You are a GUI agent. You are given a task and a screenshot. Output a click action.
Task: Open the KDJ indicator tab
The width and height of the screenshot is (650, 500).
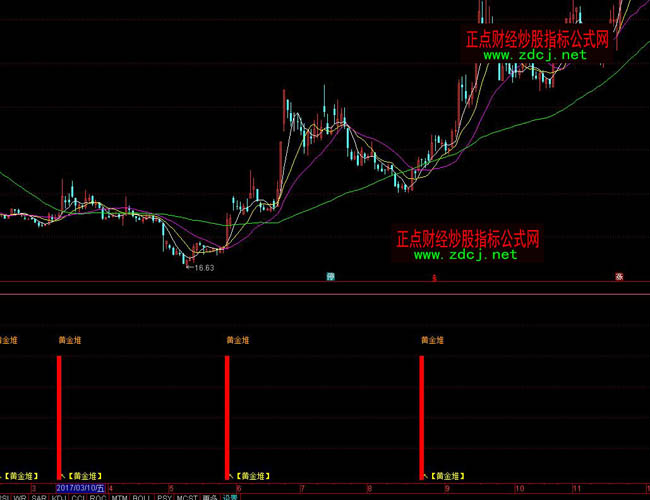pyautogui.click(x=57, y=496)
